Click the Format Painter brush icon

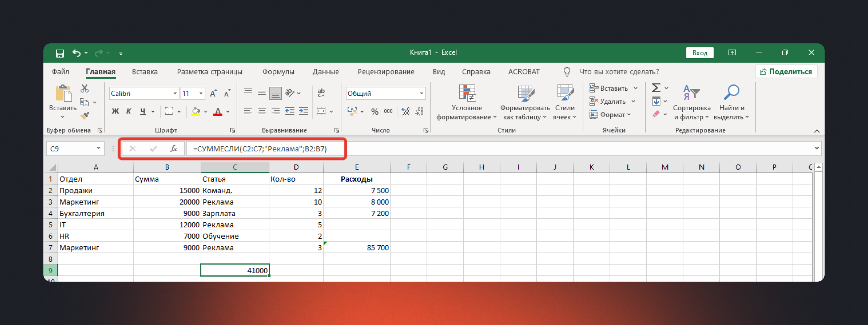point(85,116)
